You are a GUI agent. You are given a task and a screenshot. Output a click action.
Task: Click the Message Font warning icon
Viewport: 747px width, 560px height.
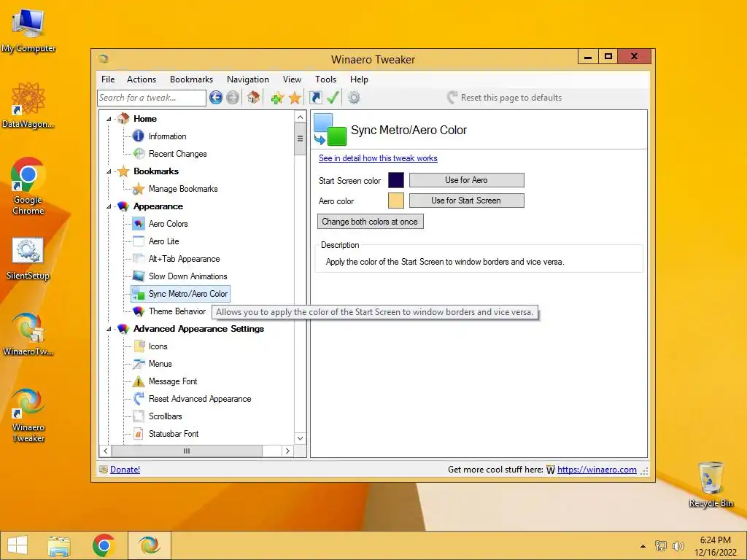point(138,381)
